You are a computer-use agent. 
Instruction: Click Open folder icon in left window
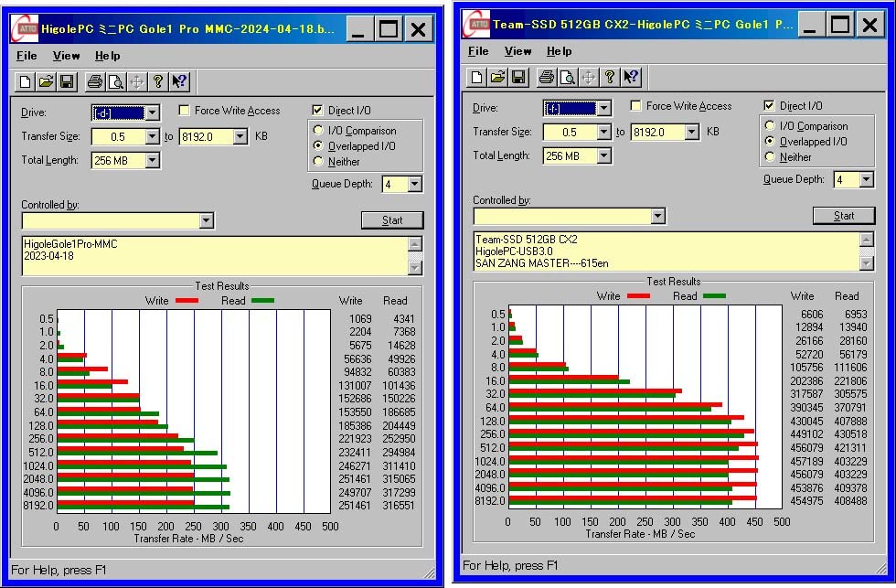[x=46, y=82]
